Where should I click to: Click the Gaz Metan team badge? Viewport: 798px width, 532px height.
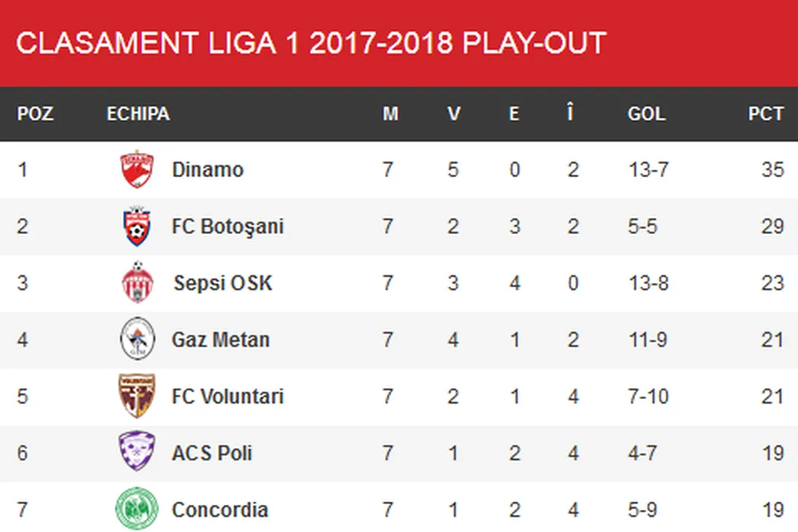pyautogui.click(x=138, y=339)
